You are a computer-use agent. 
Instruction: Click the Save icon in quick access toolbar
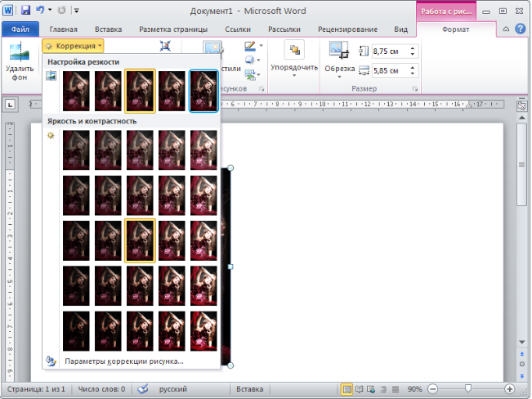pos(25,11)
